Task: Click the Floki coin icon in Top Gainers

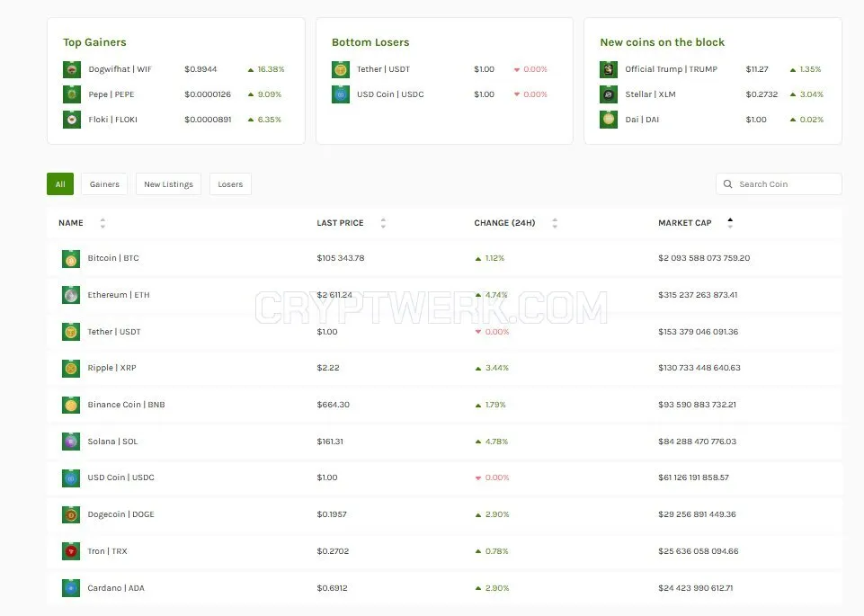Action: click(x=72, y=119)
